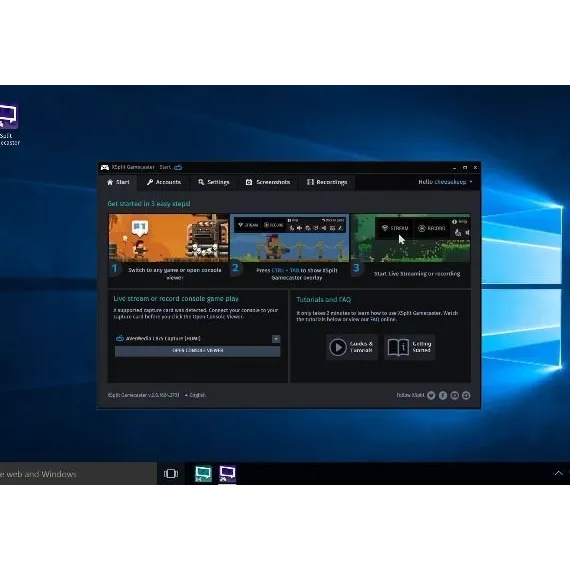This screenshot has width=570, height=570.
Task: Click the Twitter follow icon
Action: [x=431, y=396]
